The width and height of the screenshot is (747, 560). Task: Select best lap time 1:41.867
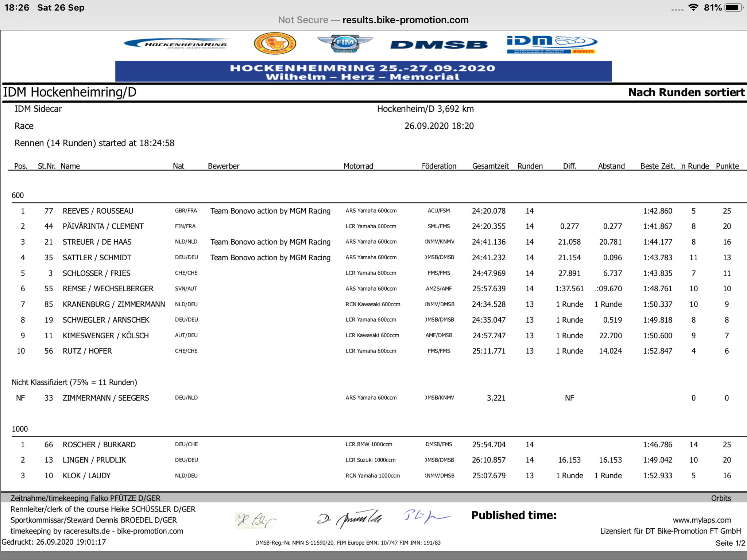point(658,226)
